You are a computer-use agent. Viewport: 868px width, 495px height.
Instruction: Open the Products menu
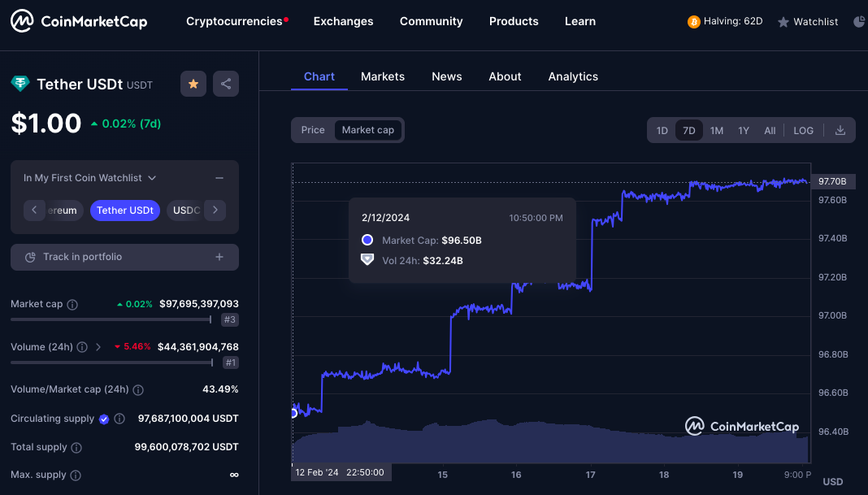click(514, 22)
